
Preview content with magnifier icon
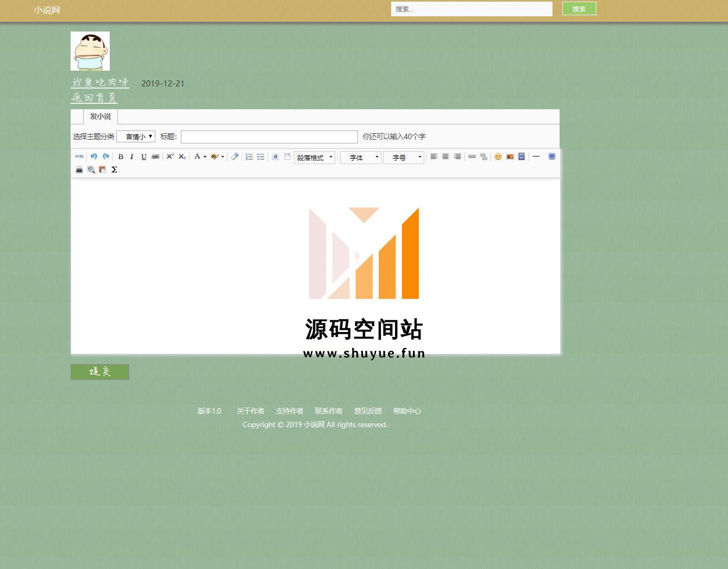[91, 170]
